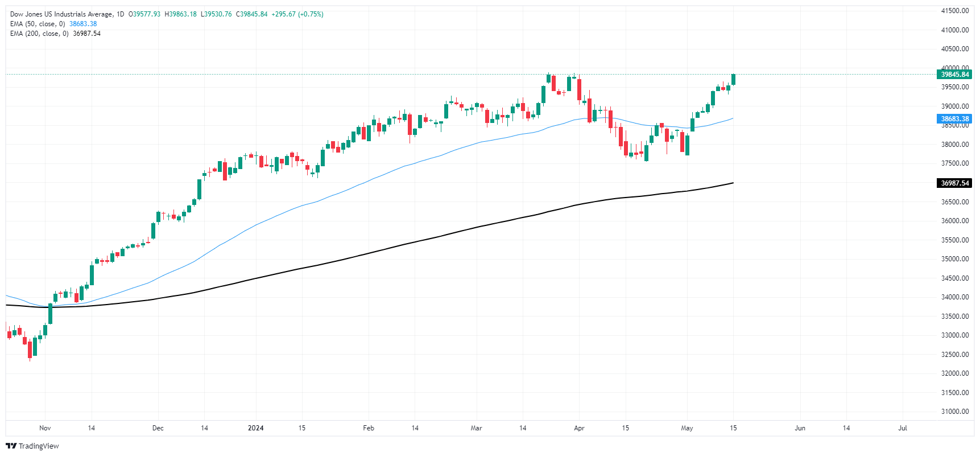This screenshot has height=456, width=980.
Task: Select the Mar marker on the time axis
Action: pyautogui.click(x=476, y=428)
